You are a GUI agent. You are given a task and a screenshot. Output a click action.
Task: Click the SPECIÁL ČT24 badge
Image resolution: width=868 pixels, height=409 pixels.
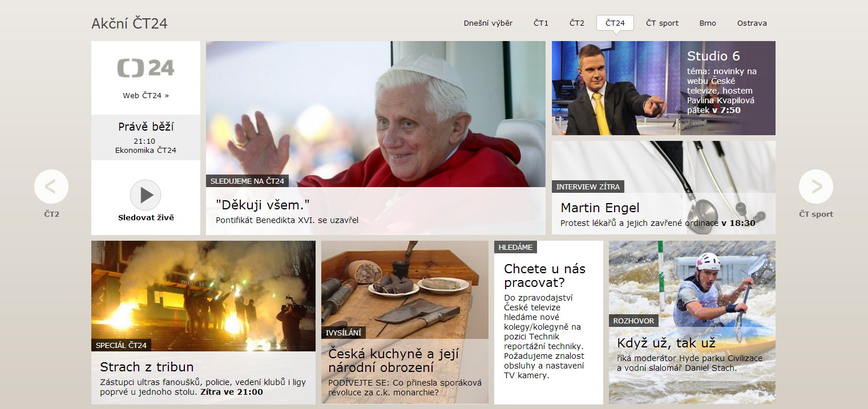click(121, 345)
